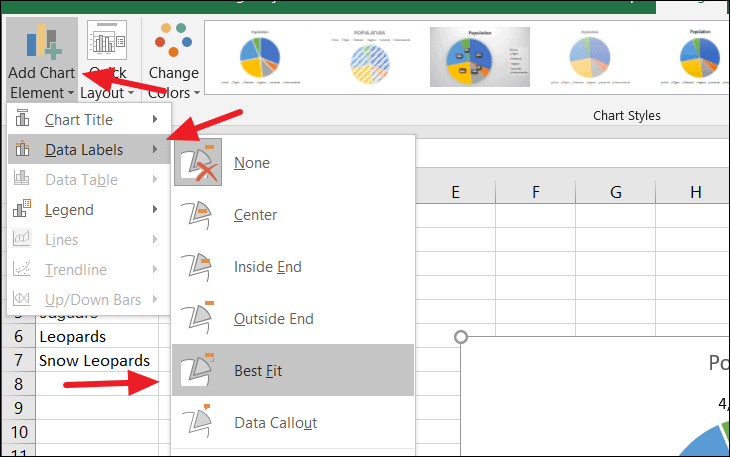Click the Up/Down Bars menu icon
This screenshot has width=730, height=457.
tap(21, 298)
